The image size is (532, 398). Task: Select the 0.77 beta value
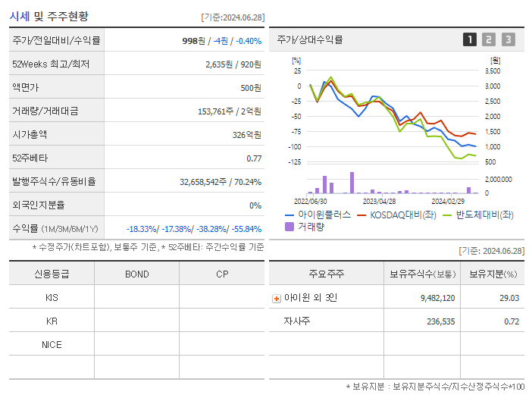click(x=254, y=158)
